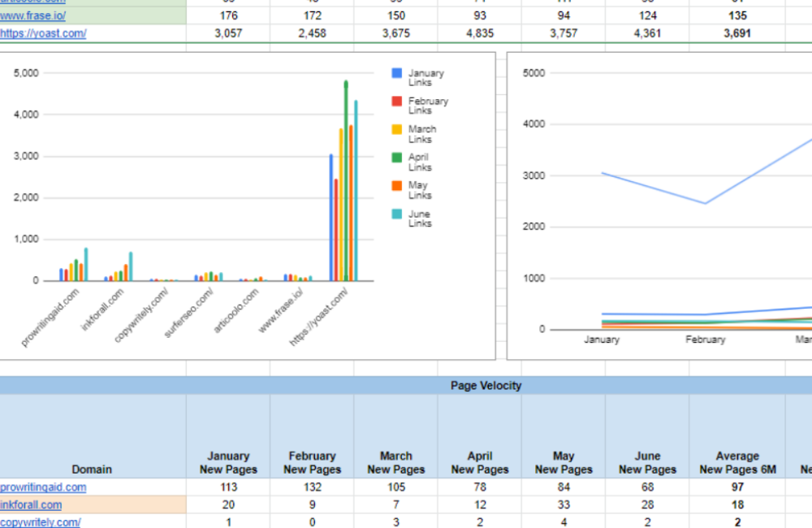Open the prowritingaid.com domain link
Image resolution: width=812 pixels, height=528 pixels.
(x=43, y=487)
